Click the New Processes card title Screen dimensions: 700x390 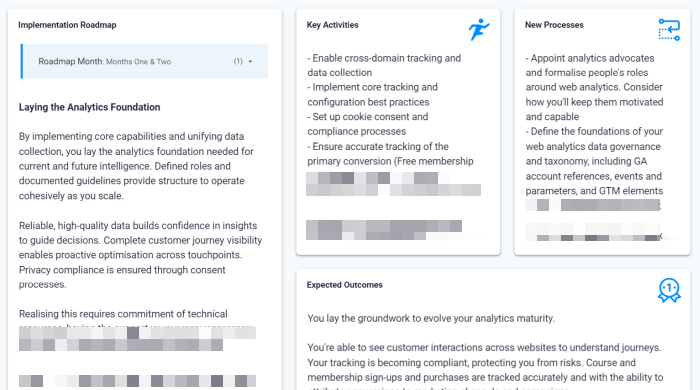pyautogui.click(x=554, y=25)
